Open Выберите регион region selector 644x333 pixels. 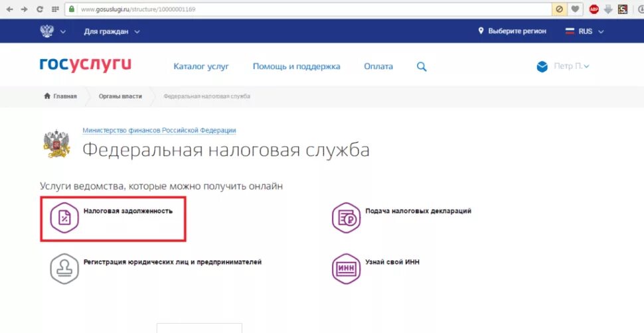click(517, 31)
